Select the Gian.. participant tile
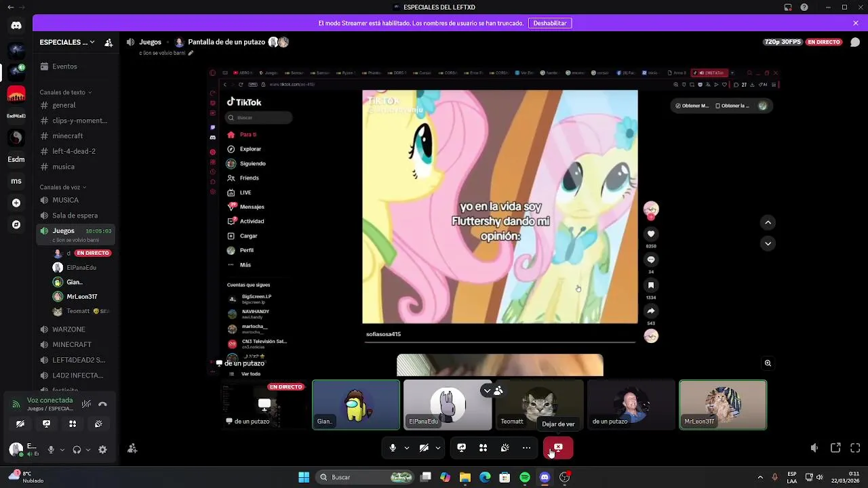Image resolution: width=868 pixels, height=488 pixels. (356, 405)
